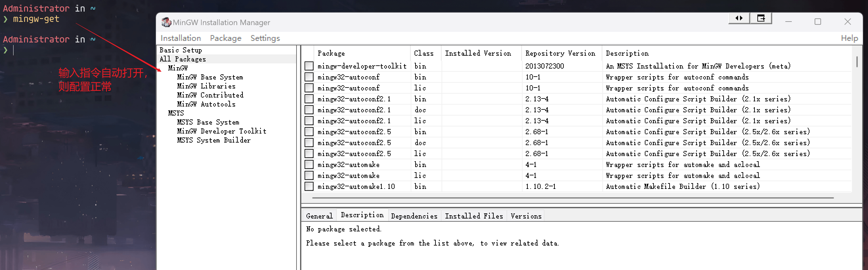Click the window-dock icon in title bar
Image resolution: width=868 pixels, height=270 pixels.
761,18
